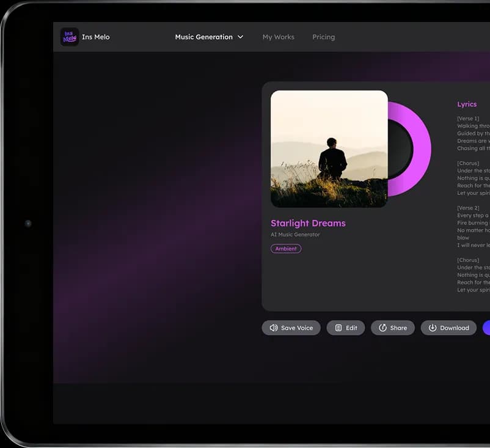Click the Lyrics panel heading

pos(467,104)
